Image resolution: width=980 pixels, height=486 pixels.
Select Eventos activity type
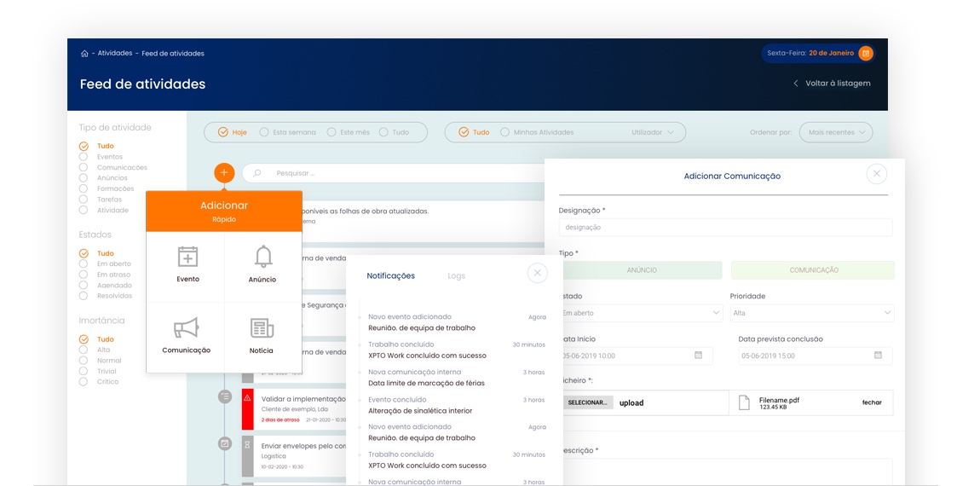[x=101, y=157]
